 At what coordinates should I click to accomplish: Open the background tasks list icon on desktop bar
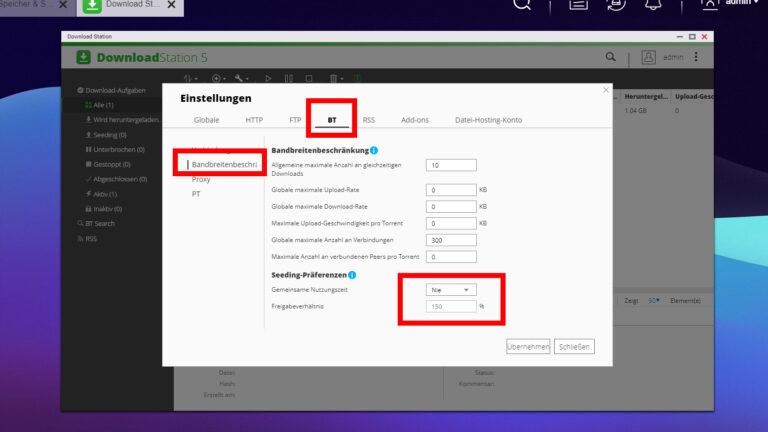[578, 4]
